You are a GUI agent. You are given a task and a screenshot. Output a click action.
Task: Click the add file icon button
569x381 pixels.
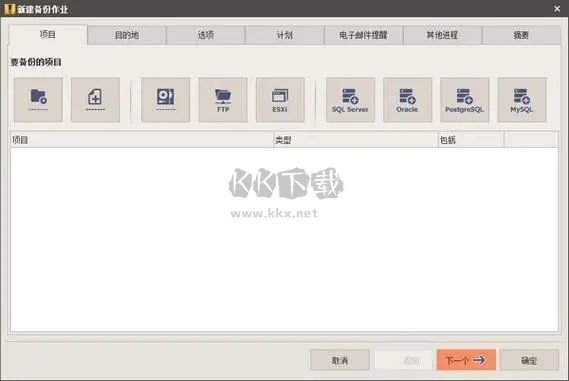coord(95,100)
